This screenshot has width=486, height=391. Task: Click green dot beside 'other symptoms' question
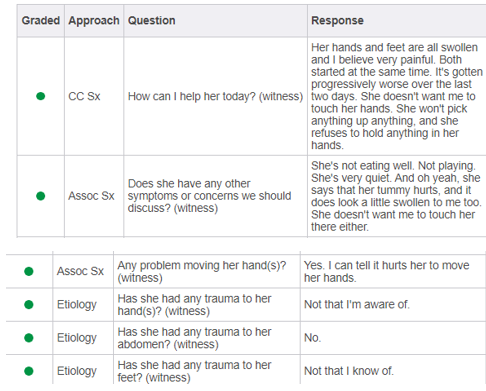(40, 196)
